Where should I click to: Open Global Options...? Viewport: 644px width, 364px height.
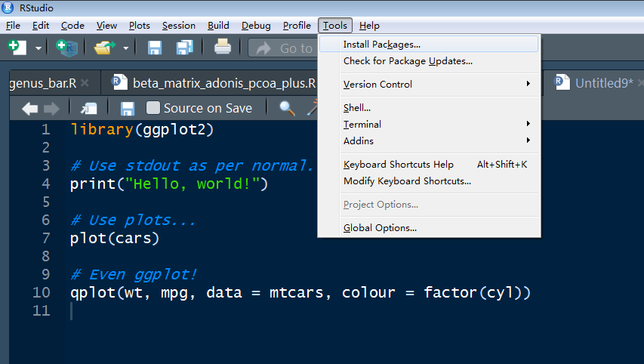pyautogui.click(x=428, y=228)
